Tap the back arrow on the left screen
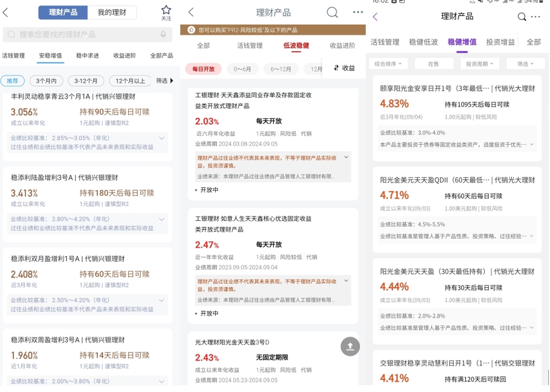550x392 pixels. coord(6,11)
